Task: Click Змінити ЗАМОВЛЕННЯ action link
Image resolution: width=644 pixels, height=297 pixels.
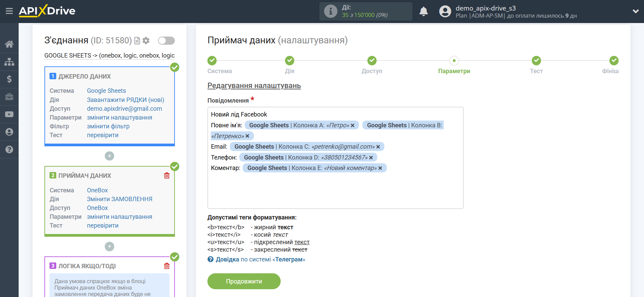Action: point(120,199)
